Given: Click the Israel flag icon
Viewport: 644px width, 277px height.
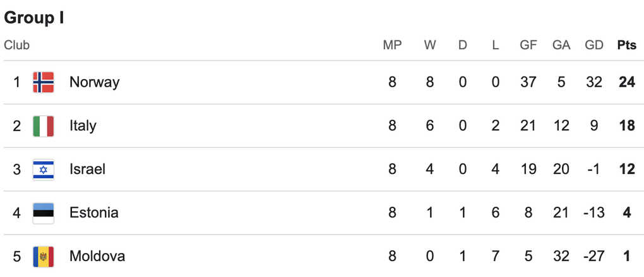Looking at the screenshot, I should point(43,169).
